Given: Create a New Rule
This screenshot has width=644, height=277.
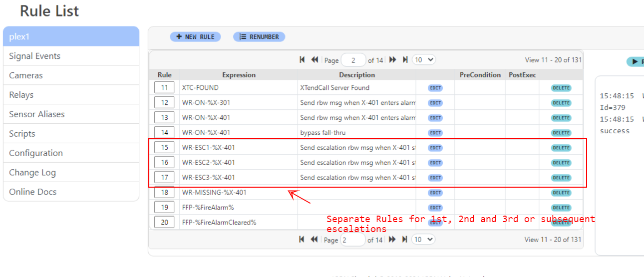Looking at the screenshot, I should [195, 37].
